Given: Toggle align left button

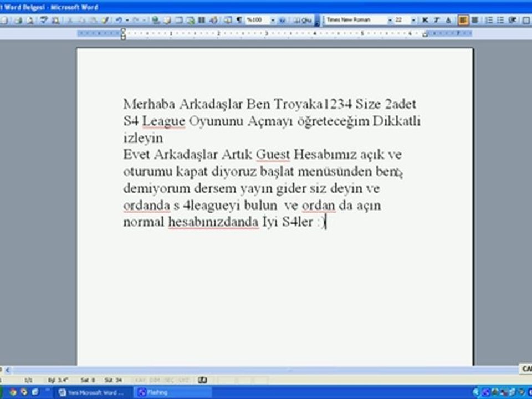Looking at the screenshot, I should (463, 21).
